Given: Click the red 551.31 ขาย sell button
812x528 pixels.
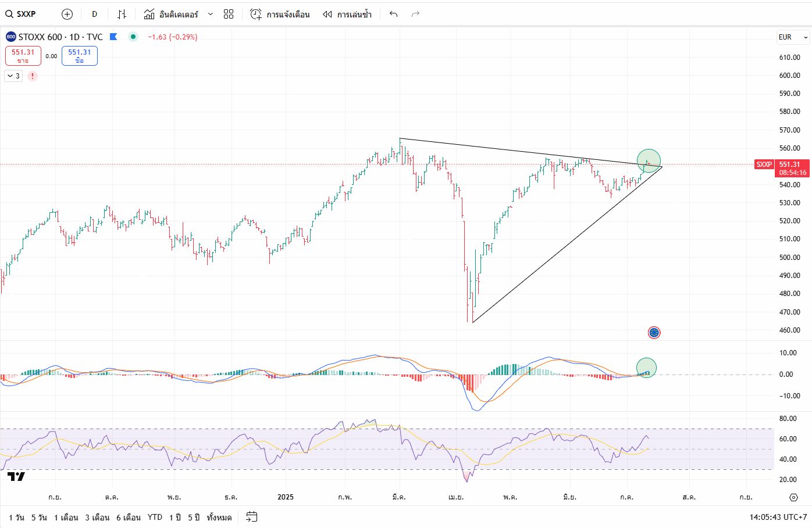Looking at the screenshot, I should click(x=23, y=56).
